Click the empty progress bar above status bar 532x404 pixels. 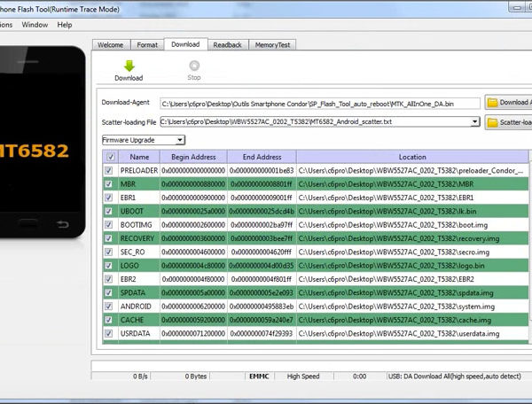[311, 366]
